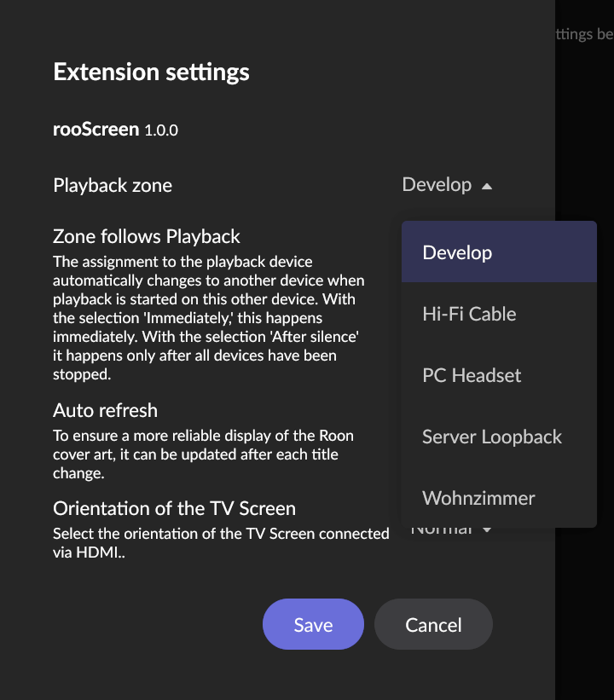Click the HDMI orientation description text

(221, 542)
